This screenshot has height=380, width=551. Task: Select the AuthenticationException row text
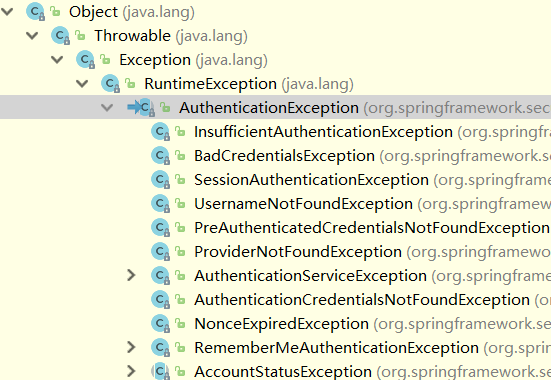[x=365, y=108]
